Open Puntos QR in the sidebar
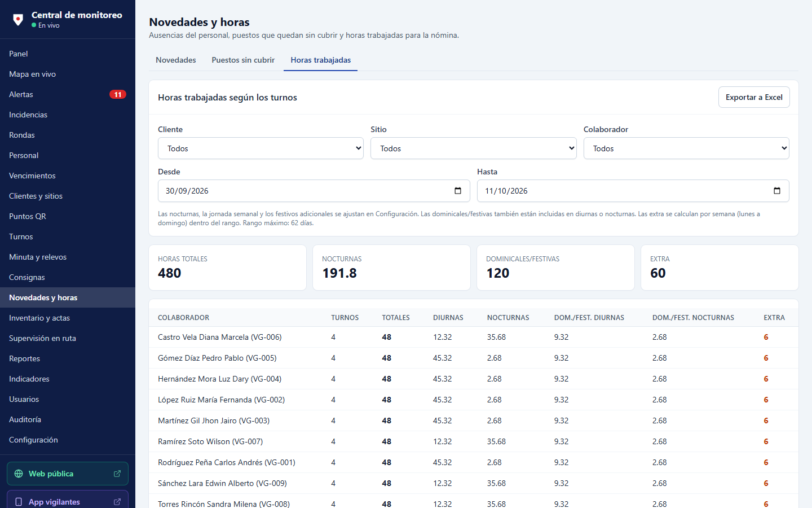 point(68,216)
